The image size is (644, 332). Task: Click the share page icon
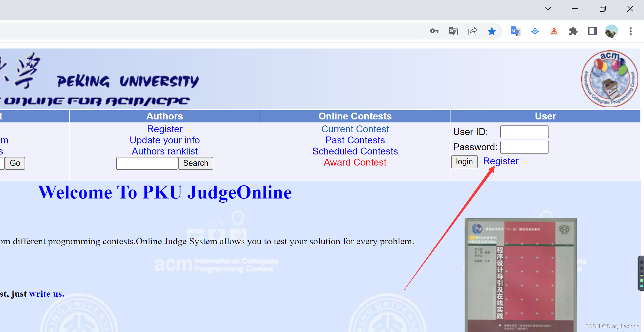[473, 31]
